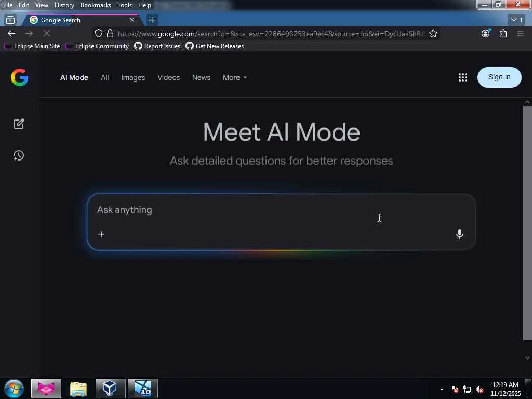
Task: Click the scrollbar down arrow
Action: click(527, 357)
